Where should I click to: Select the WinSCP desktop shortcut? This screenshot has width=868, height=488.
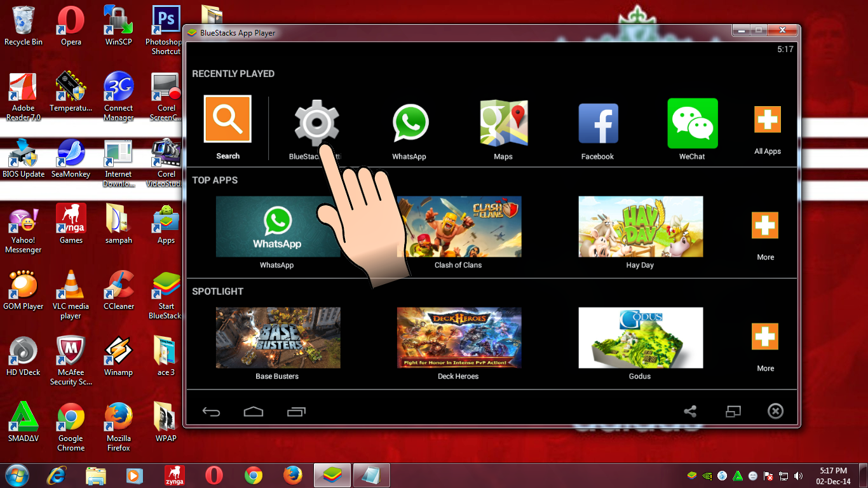point(118,25)
